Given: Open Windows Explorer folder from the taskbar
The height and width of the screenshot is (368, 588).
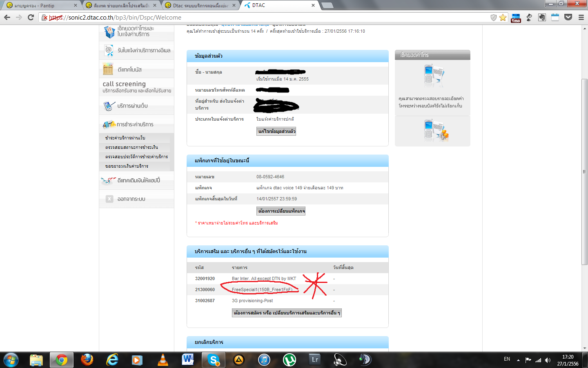Looking at the screenshot, I should [36, 360].
